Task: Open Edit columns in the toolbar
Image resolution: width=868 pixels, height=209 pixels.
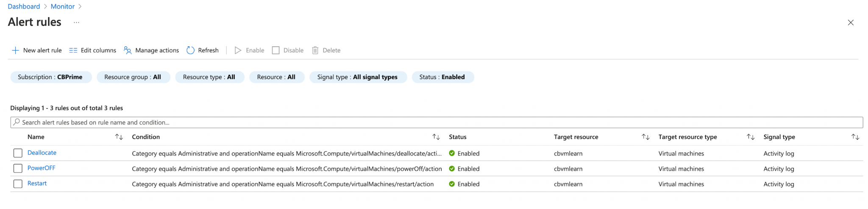Action: click(x=92, y=51)
